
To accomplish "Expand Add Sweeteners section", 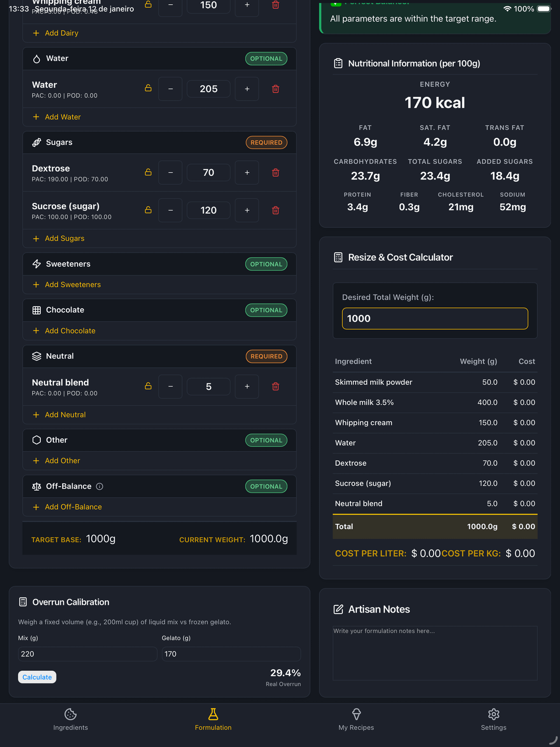I will [73, 285].
